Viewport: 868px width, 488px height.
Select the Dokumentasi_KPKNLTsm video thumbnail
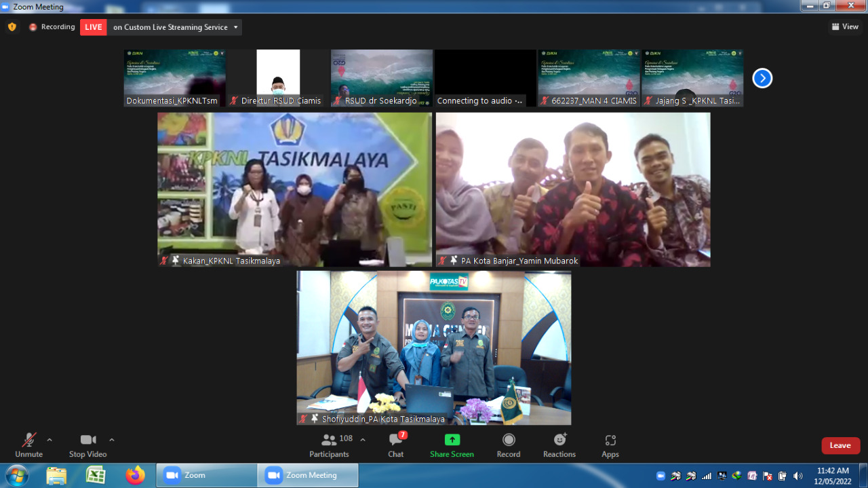(x=175, y=78)
